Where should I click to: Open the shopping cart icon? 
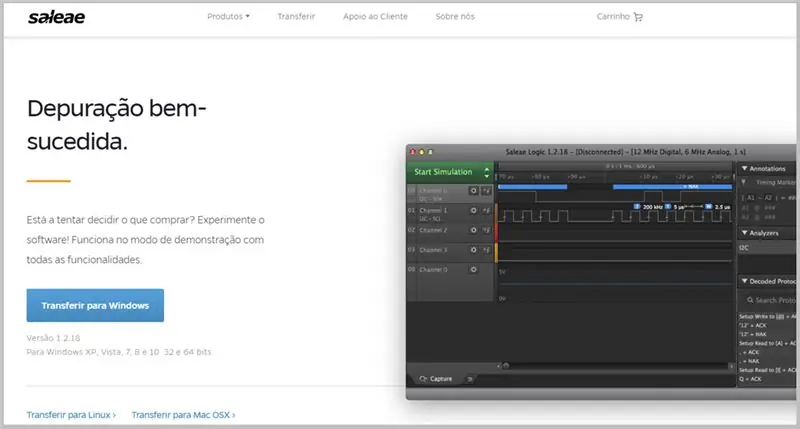[x=638, y=17]
